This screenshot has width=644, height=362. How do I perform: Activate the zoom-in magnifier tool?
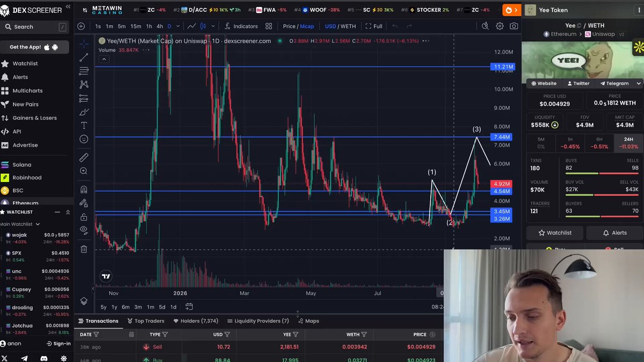point(84,171)
